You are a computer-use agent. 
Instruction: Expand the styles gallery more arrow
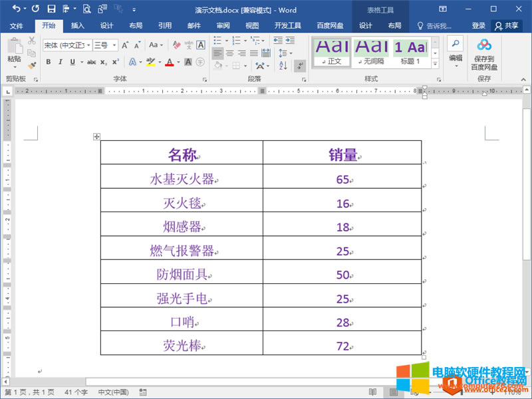(436, 64)
